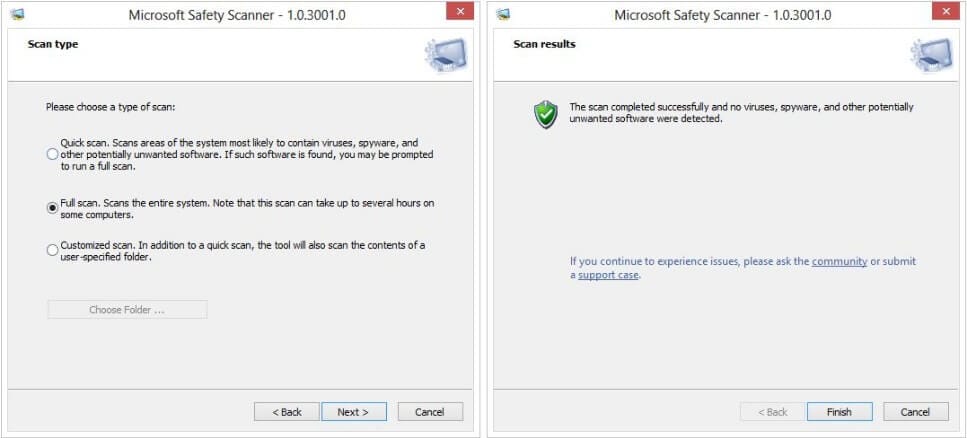Go Back in the Scan type dialog
The image size is (967, 438).
coord(287,411)
